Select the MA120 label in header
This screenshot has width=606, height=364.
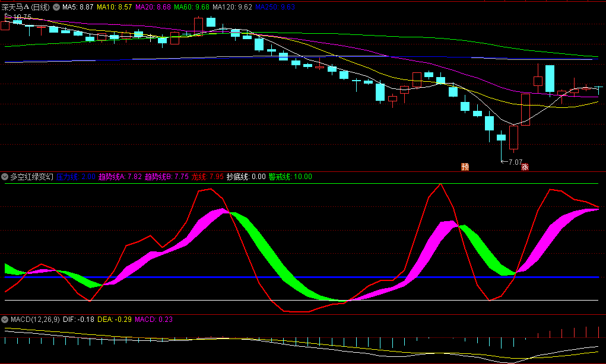234,7
